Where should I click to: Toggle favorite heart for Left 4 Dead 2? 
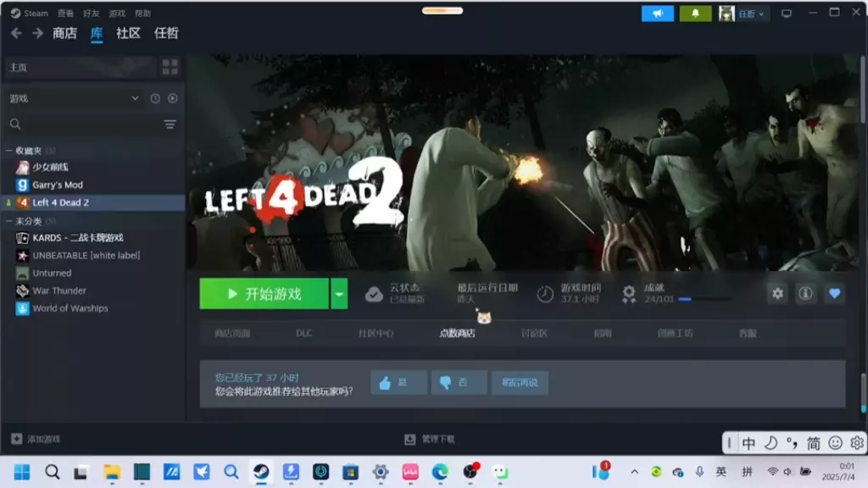tap(834, 293)
